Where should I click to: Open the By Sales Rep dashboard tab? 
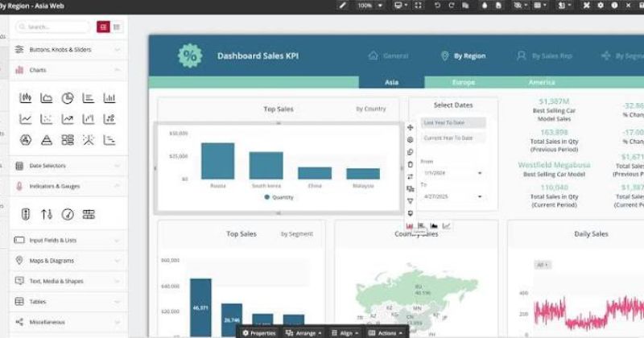coord(544,56)
